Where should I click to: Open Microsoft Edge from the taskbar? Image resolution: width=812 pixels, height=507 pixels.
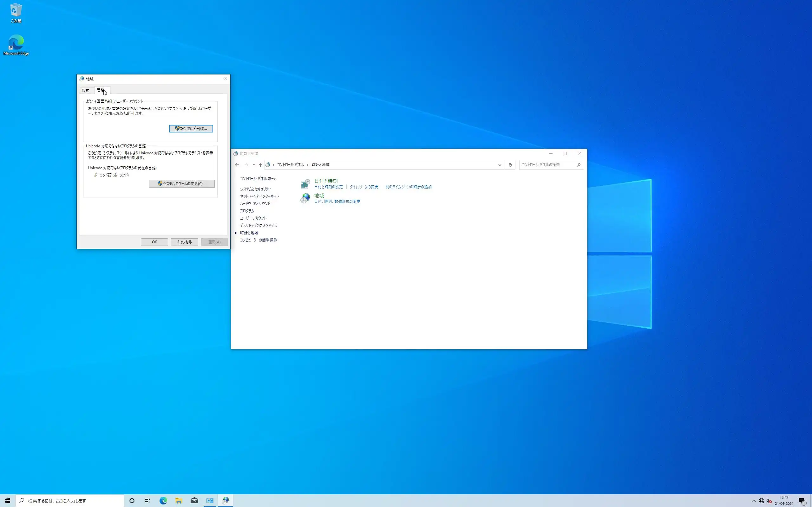tap(163, 501)
